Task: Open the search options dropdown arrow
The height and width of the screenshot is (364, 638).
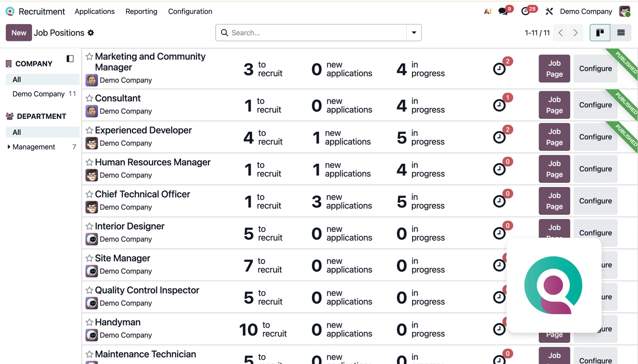Action: coord(414,33)
